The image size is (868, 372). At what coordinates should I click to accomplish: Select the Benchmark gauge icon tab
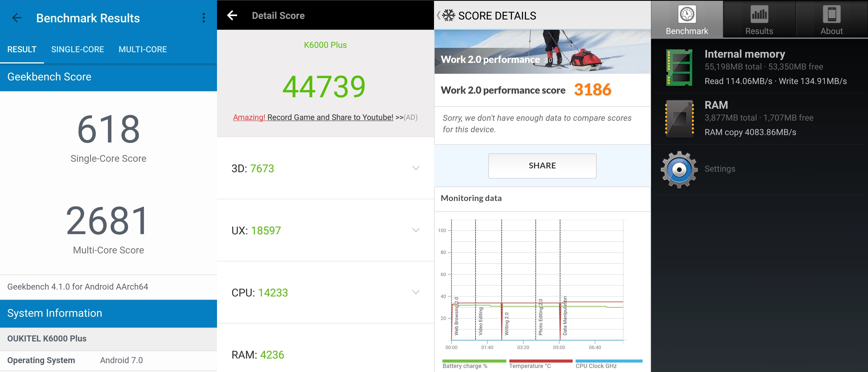tap(687, 19)
